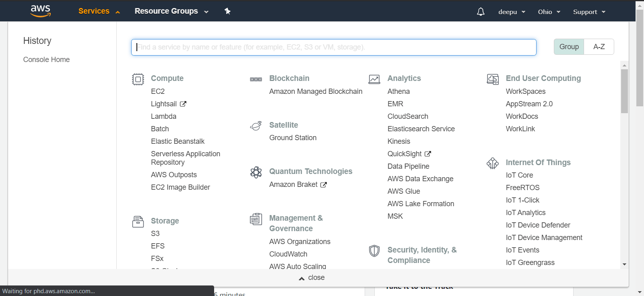The image size is (644, 296).
Task: Open WorkDocs
Action: (x=522, y=116)
